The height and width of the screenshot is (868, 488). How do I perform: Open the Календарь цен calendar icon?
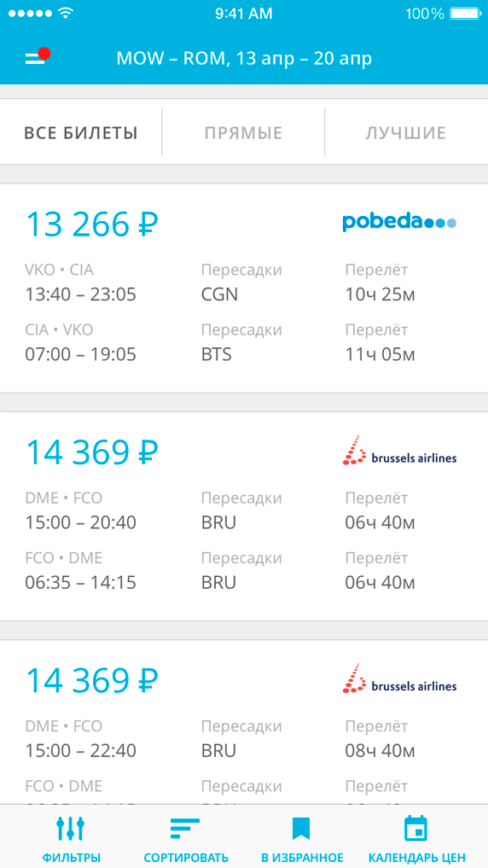point(416,828)
